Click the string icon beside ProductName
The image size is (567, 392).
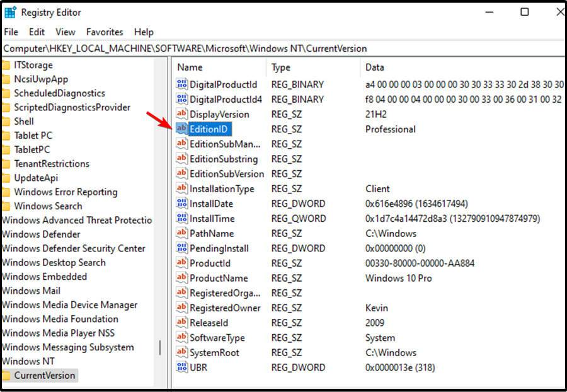coord(182,278)
